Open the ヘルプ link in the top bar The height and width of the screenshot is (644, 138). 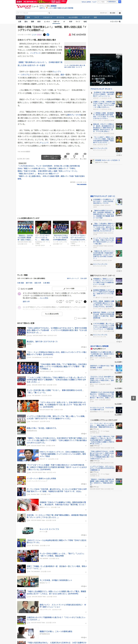pyautogui.click(x=94, y=2)
